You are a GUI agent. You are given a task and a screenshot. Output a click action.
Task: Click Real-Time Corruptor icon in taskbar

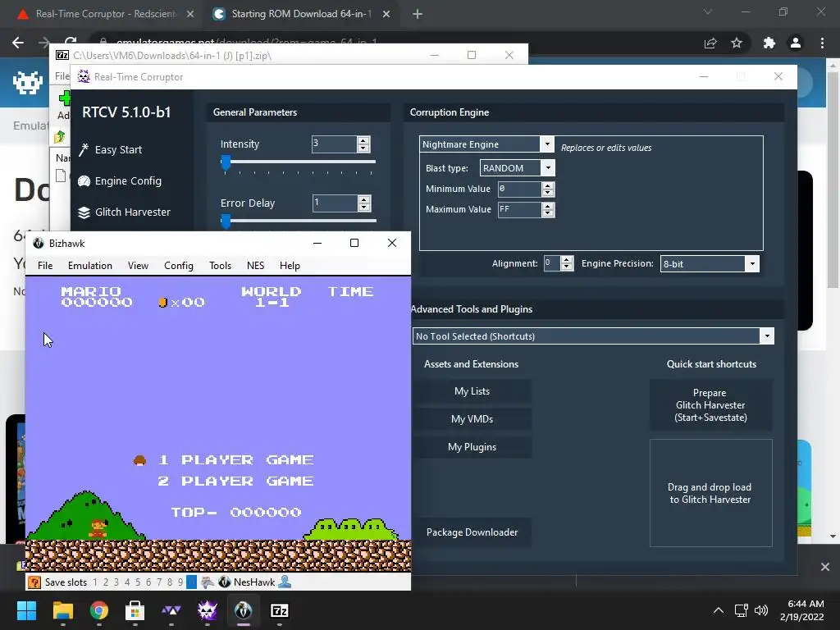point(208,610)
